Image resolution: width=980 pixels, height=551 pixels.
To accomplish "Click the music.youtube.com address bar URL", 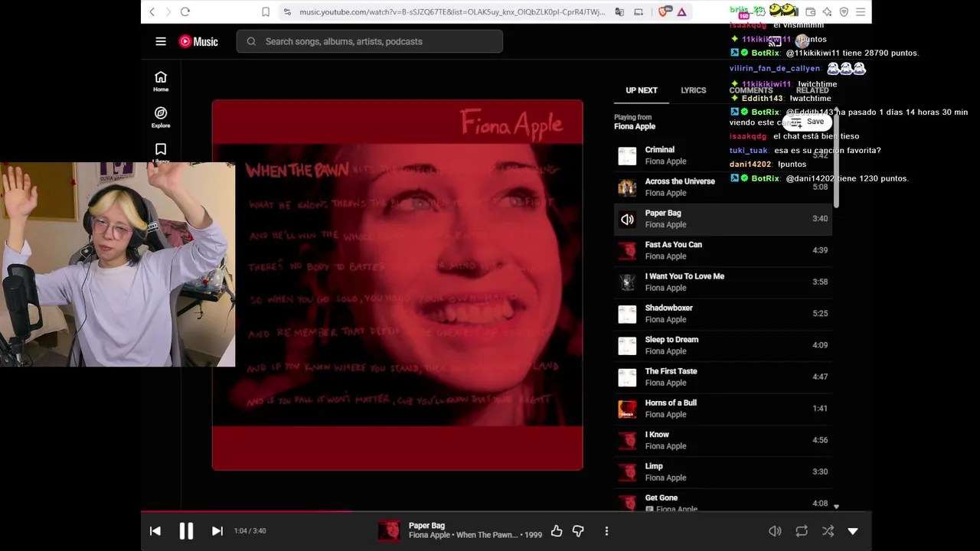I will pos(452,11).
